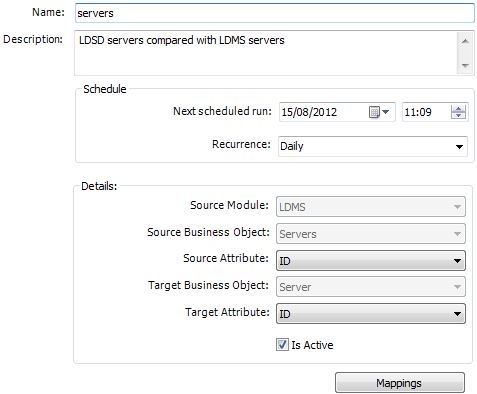Click the 'Schedule' group heading
The width and height of the screenshot is (477, 394).
point(105,89)
